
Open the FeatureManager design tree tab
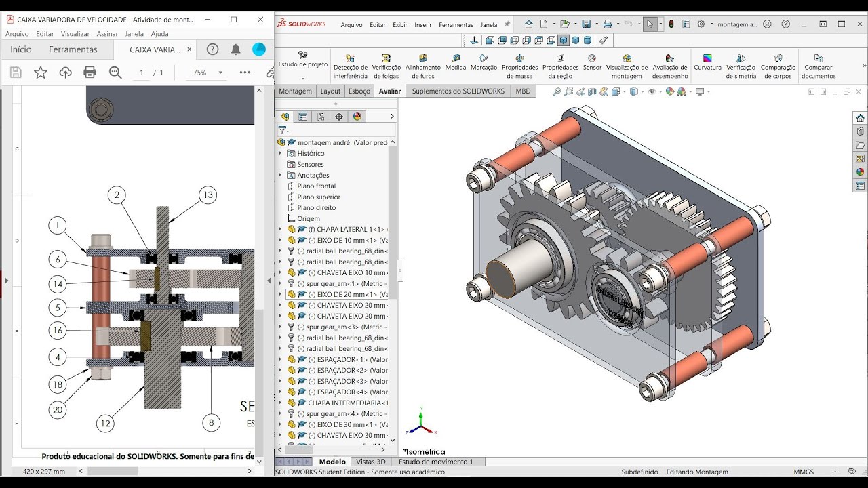pos(285,117)
